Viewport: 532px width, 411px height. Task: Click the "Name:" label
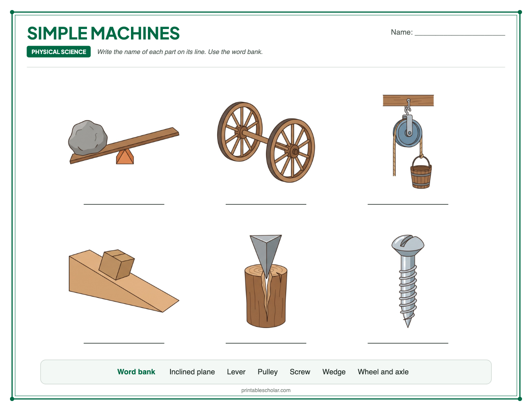coord(402,32)
